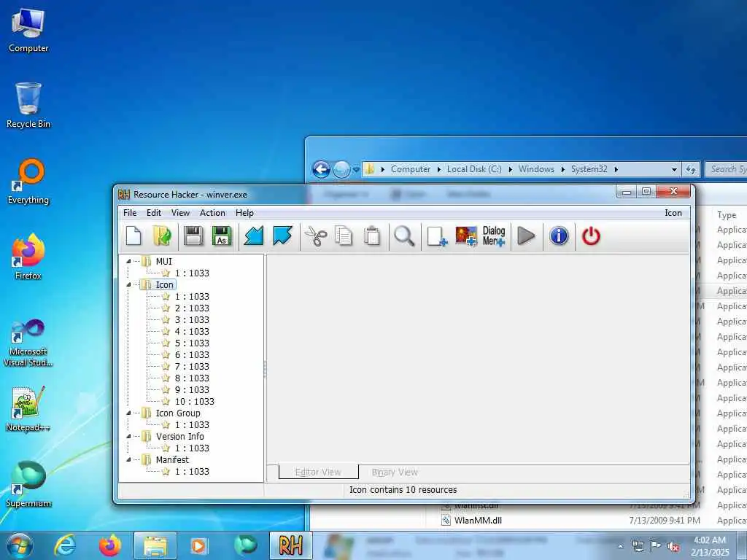Save using the grey floppy disk icon

coord(193,236)
